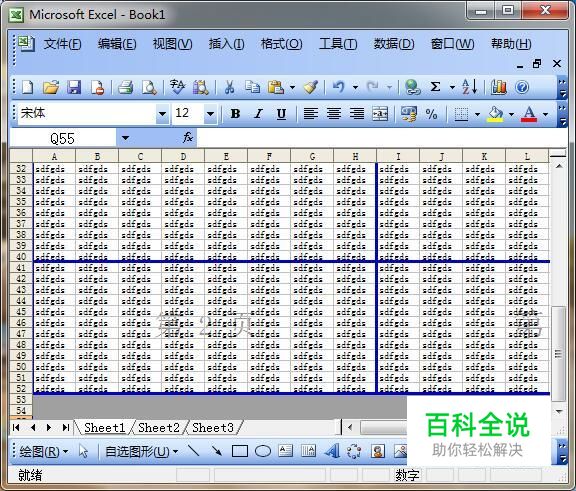This screenshot has height=491, width=576.
Task: Open the 插入(I) menu
Action: click(226, 44)
